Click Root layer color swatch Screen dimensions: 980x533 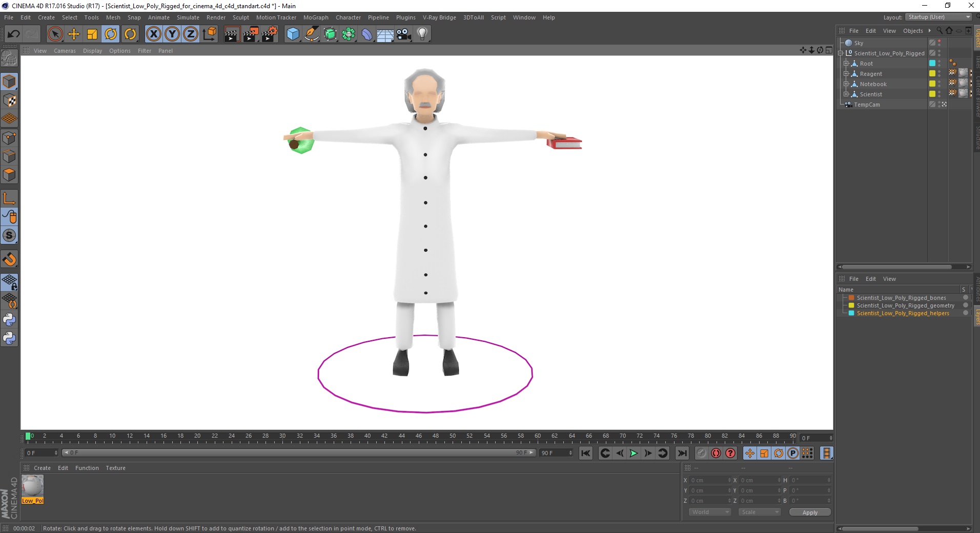coord(932,64)
